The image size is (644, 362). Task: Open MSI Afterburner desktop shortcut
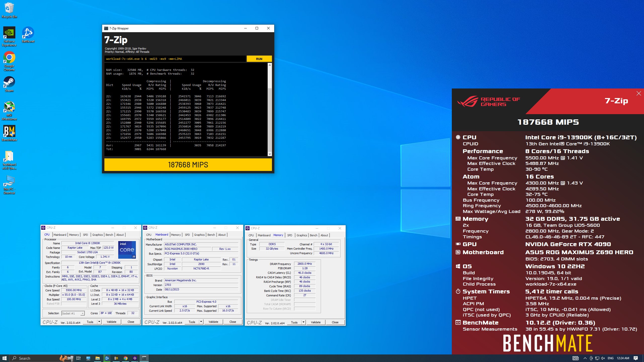[9, 111]
